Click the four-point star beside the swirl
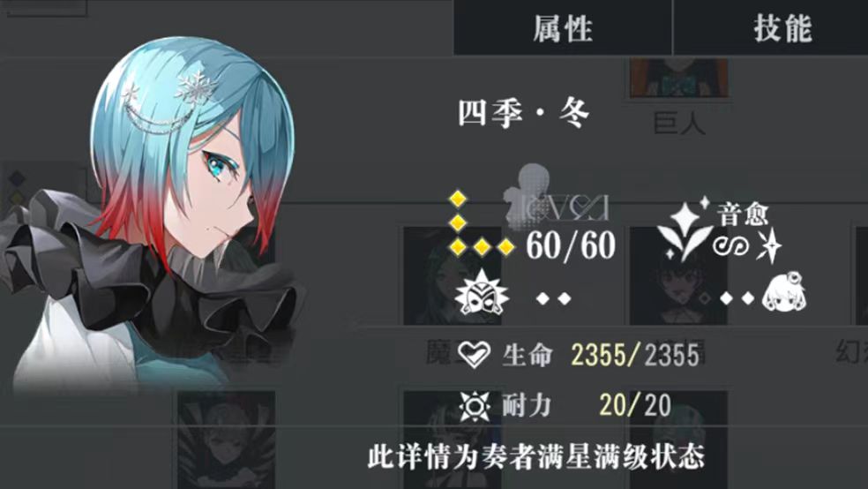This screenshot has width=868, height=489. point(769,246)
